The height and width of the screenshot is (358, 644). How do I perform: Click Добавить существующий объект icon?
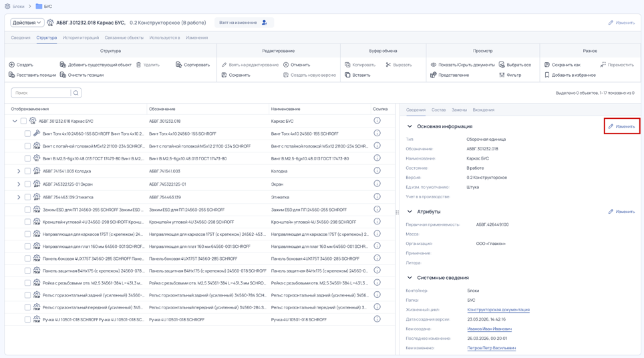point(63,65)
